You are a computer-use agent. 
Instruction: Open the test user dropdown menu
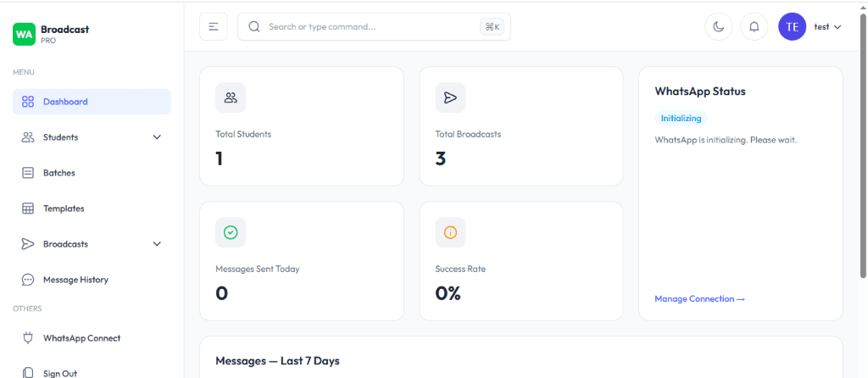click(827, 26)
